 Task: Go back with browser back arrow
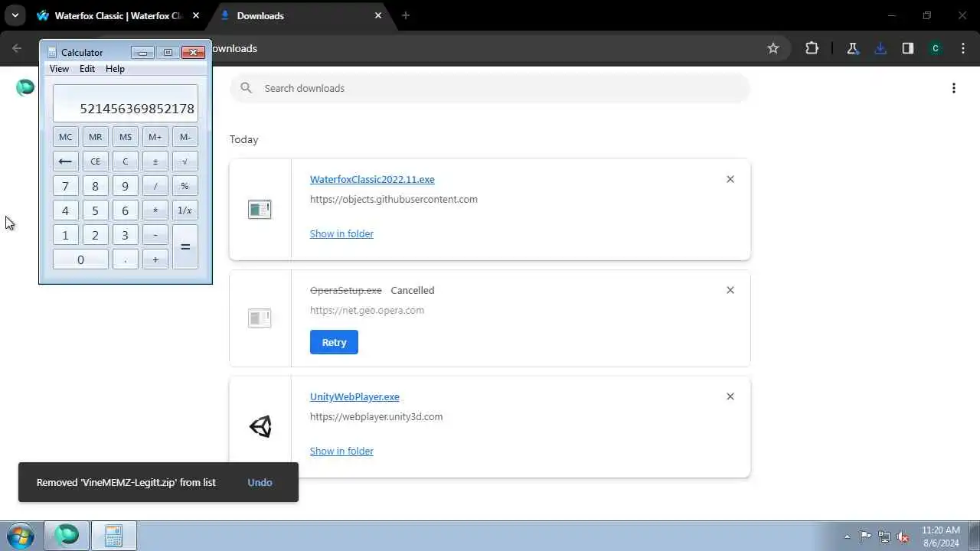[x=17, y=48]
